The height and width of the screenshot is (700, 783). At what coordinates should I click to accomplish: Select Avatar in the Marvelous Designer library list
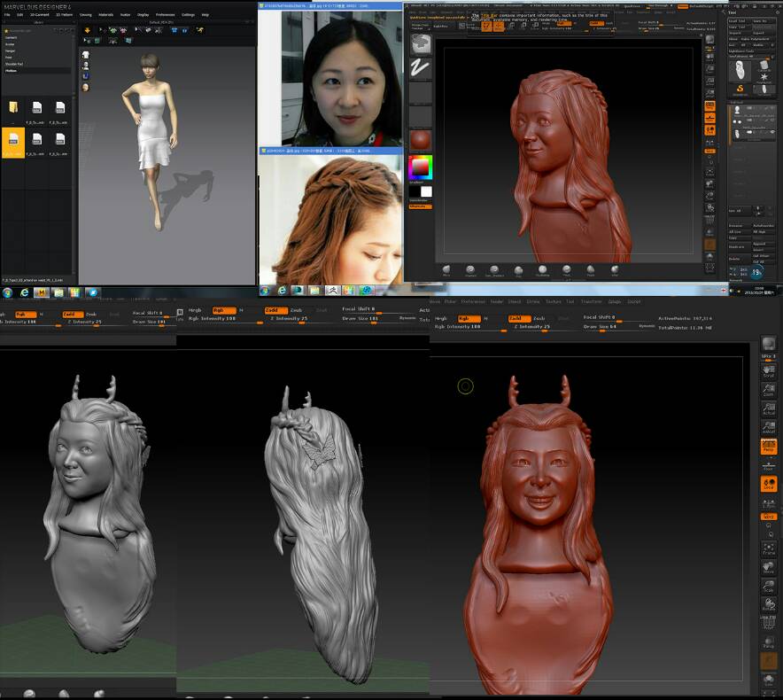tap(11, 45)
